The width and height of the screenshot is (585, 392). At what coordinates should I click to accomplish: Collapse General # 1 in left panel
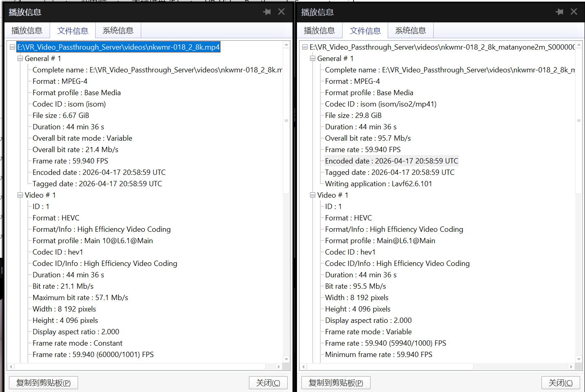point(20,59)
